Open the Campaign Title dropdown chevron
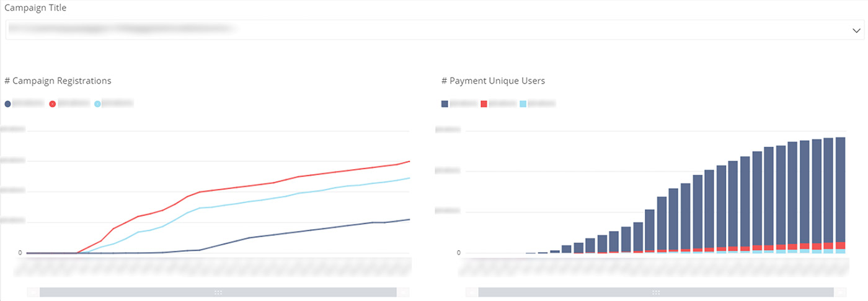The image size is (868, 301). point(856,30)
